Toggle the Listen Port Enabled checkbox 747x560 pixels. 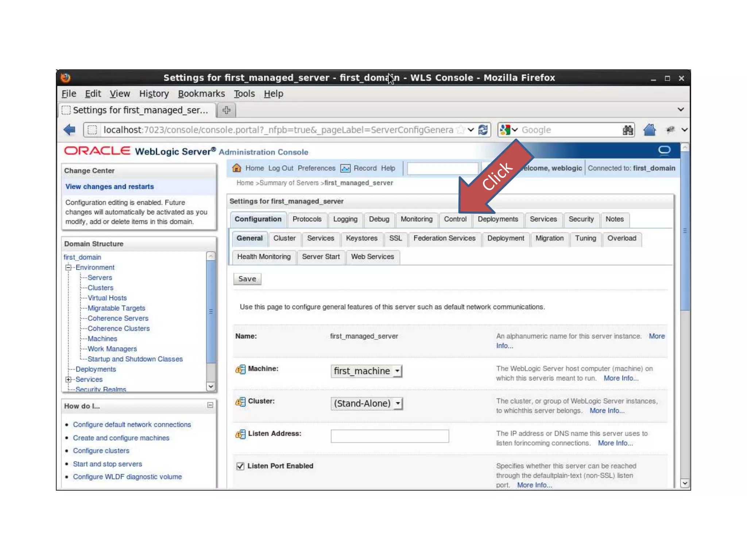point(240,466)
